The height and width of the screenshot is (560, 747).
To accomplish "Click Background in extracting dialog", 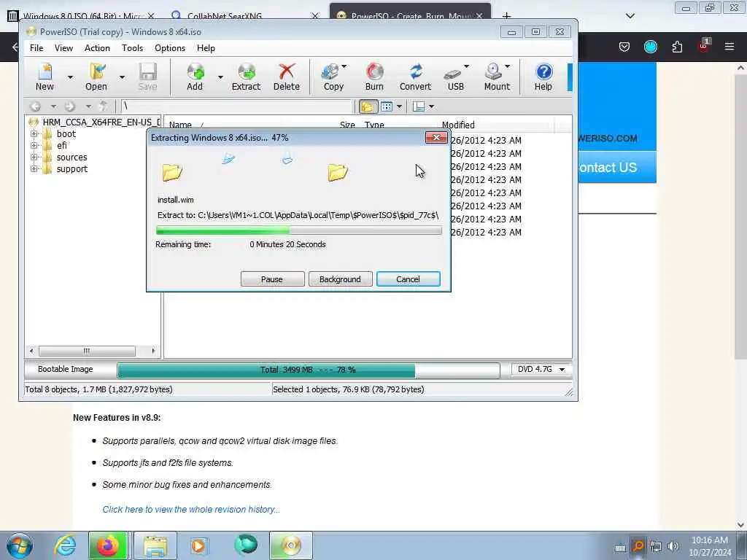I will coord(340,279).
